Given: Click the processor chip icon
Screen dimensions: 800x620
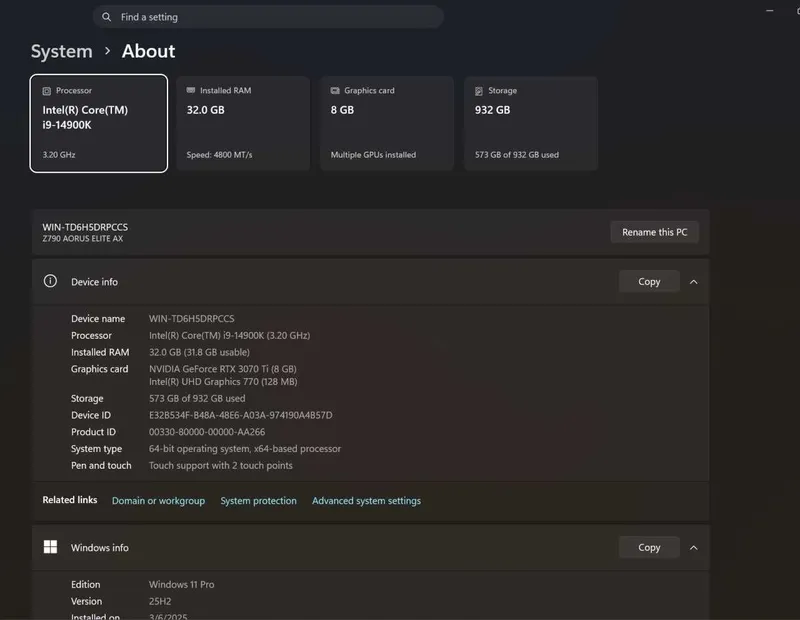Looking at the screenshot, I should (46, 91).
